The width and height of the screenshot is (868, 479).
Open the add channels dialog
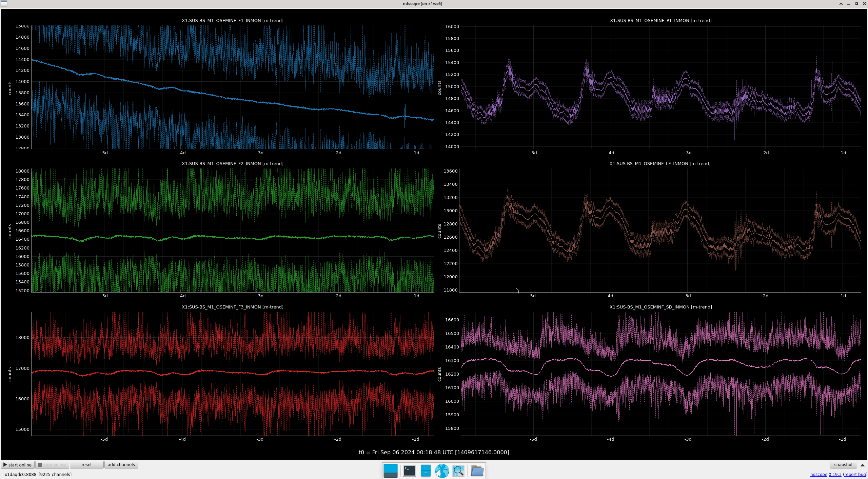click(x=121, y=465)
